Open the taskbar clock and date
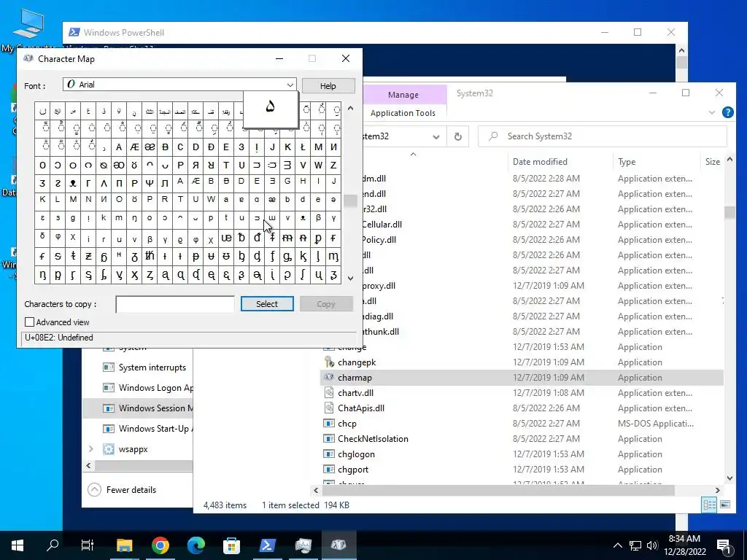The image size is (747, 560). pyautogui.click(x=684, y=545)
